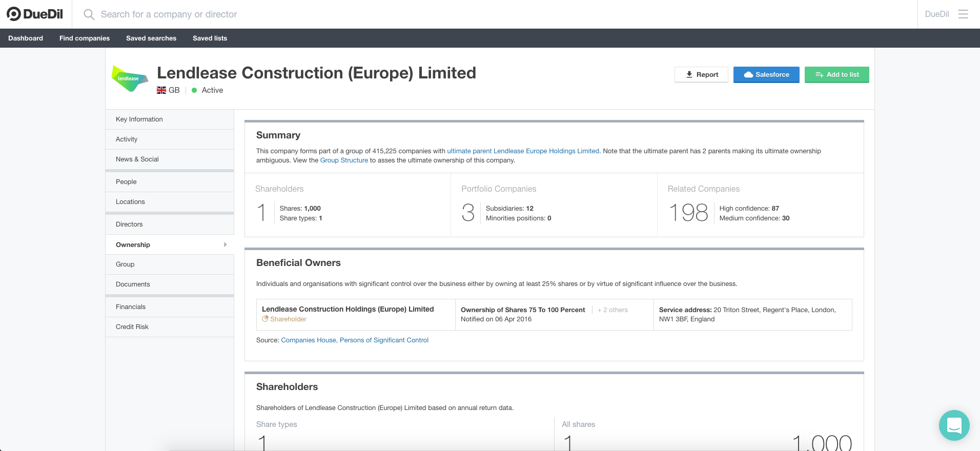Click 'Share types: 1' text

click(300, 218)
